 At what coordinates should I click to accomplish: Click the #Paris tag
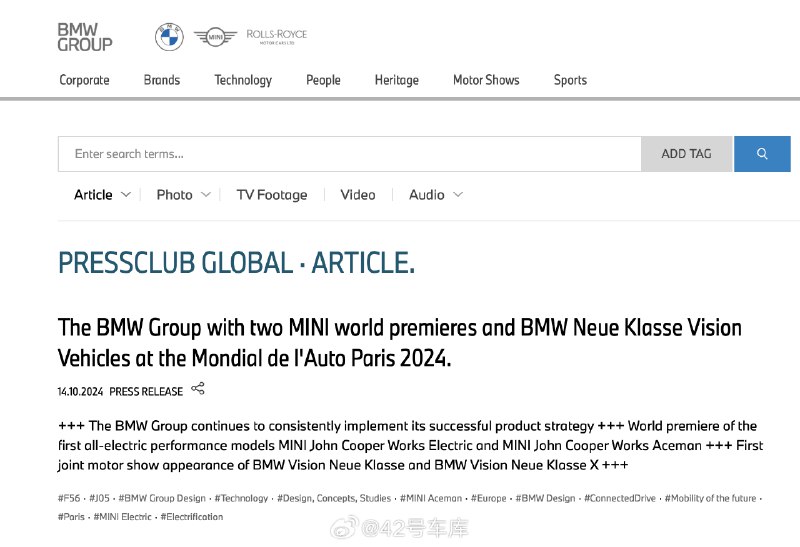(x=71, y=516)
